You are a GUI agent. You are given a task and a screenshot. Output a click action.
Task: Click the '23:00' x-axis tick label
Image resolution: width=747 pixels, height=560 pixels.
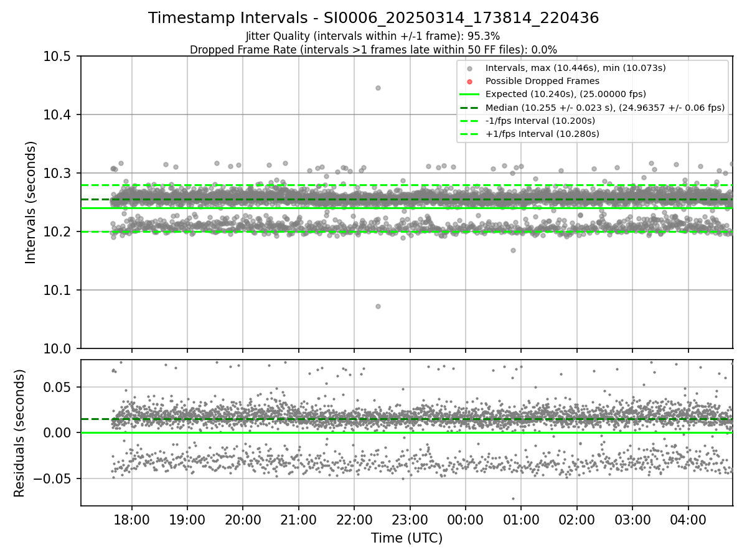[x=410, y=520]
